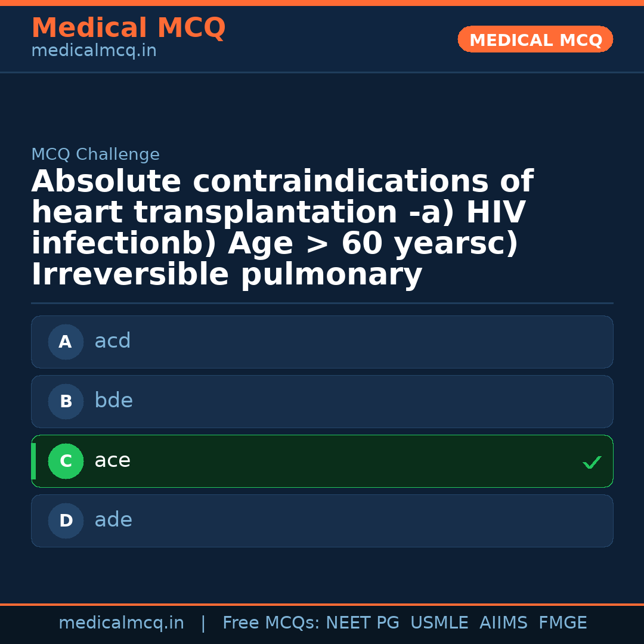Viewport: 644px width, 644px height.
Task: Click the letter B circle icon
Action: point(66,401)
